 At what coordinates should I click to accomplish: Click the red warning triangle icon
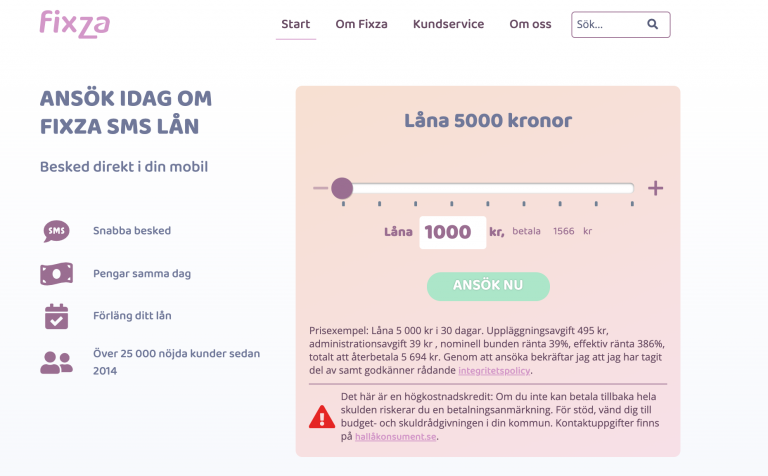point(322,416)
